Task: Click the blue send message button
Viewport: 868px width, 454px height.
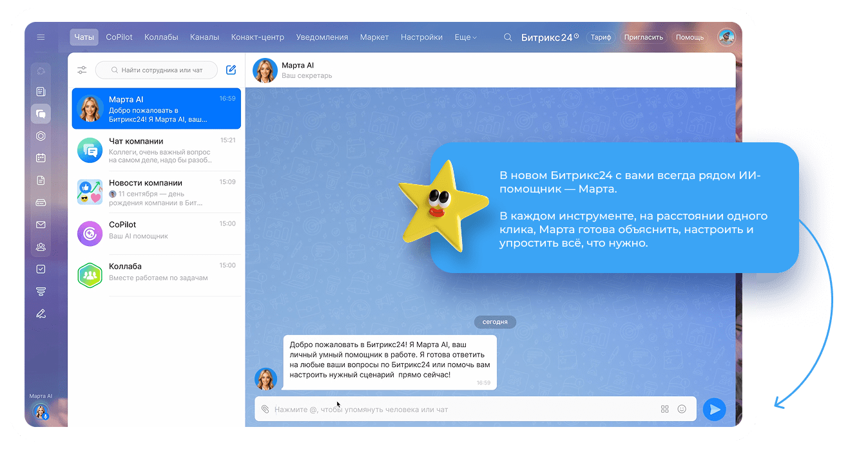Action: point(714,409)
